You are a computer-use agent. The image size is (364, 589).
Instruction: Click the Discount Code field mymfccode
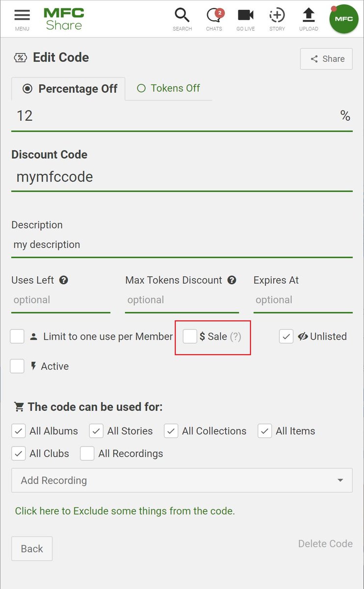pos(182,177)
